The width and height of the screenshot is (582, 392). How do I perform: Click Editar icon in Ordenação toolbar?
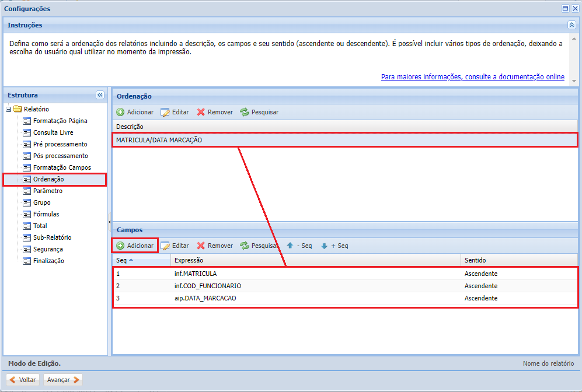[x=165, y=112]
